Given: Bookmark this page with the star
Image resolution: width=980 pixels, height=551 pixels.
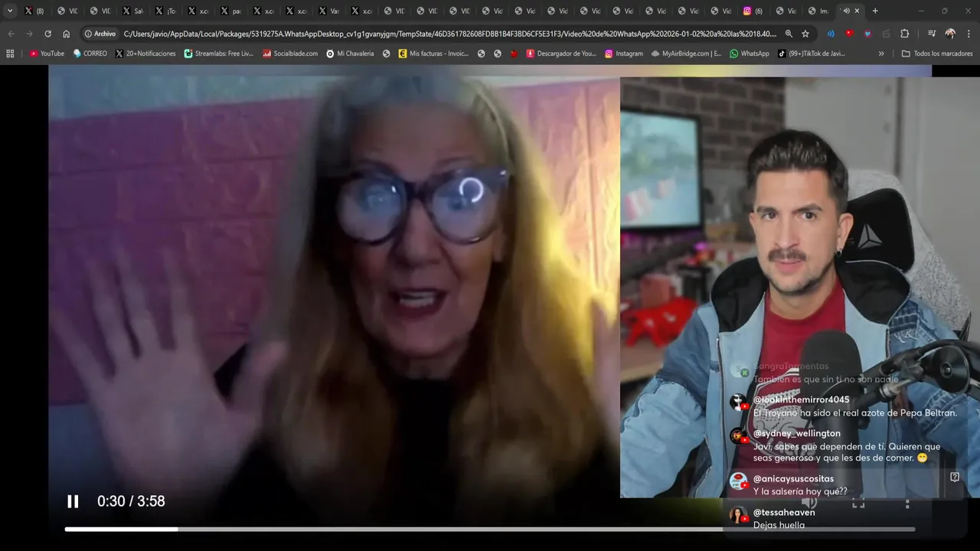Looking at the screenshot, I should coord(805,34).
